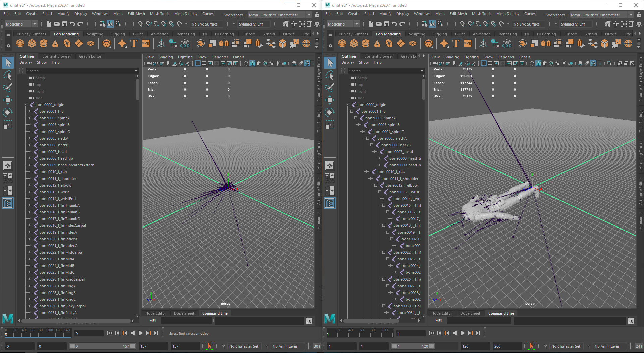644x353 pixels.
Task: Select the polygon sphere shelf icon, left window
Action: tap(20, 44)
